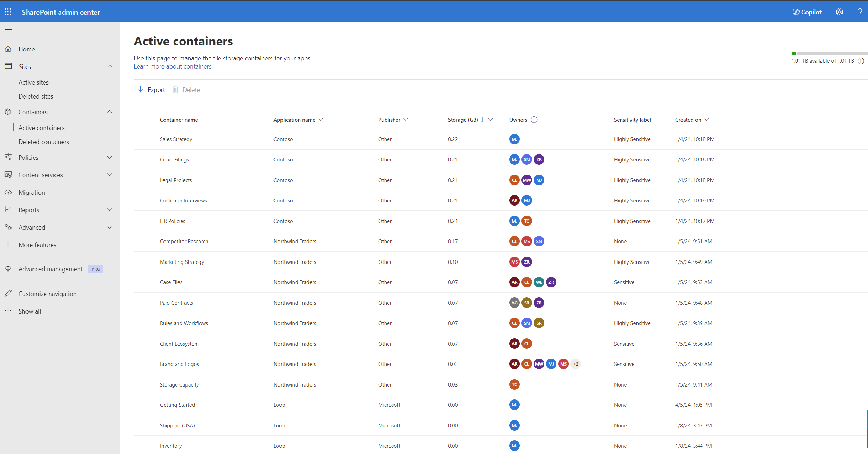Toggle the sidebar navigation menu
Image resolution: width=868 pixels, height=454 pixels.
point(9,31)
